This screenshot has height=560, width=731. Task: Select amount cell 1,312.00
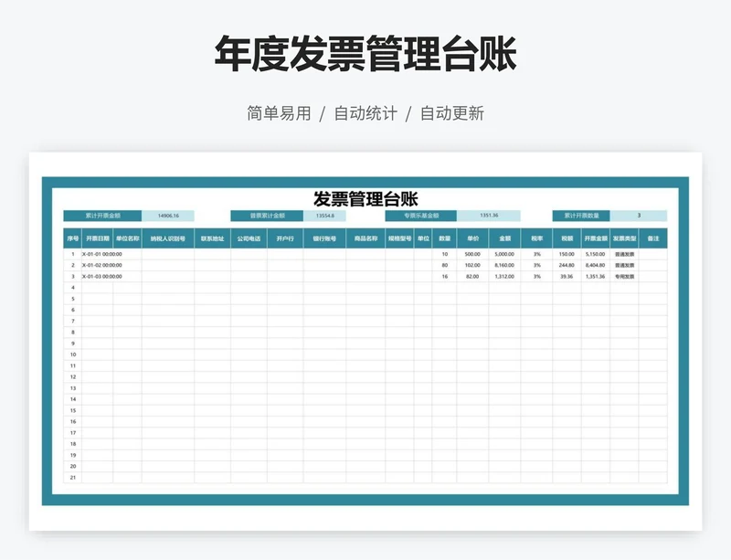pyautogui.click(x=504, y=277)
